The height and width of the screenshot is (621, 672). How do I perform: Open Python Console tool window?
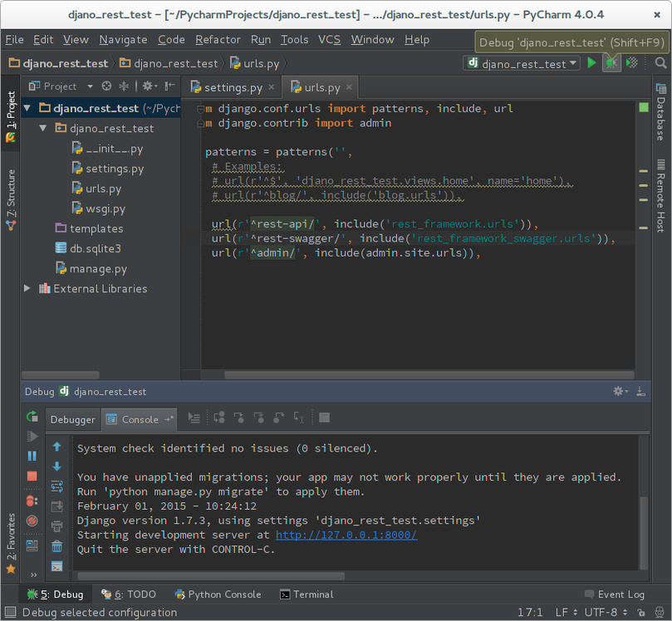[218, 594]
